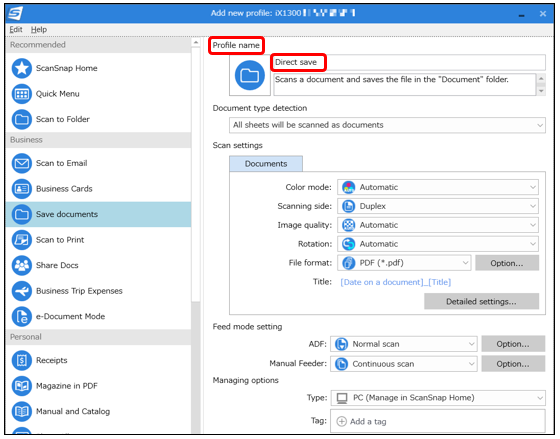Click the Image quality checker icon
Image resolution: width=560 pixels, height=439 pixels.
click(349, 225)
